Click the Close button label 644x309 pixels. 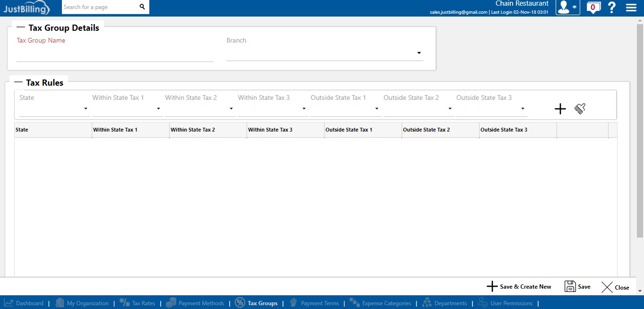pos(622,288)
